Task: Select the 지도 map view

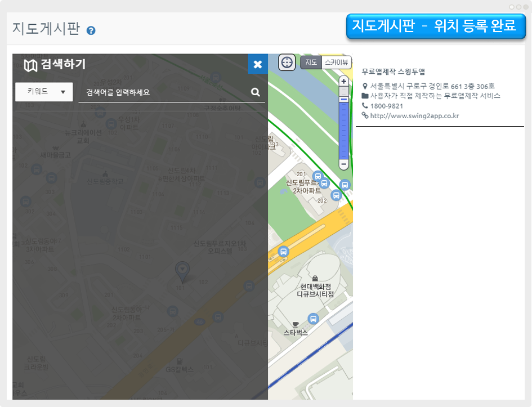Action: (x=311, y=62)
